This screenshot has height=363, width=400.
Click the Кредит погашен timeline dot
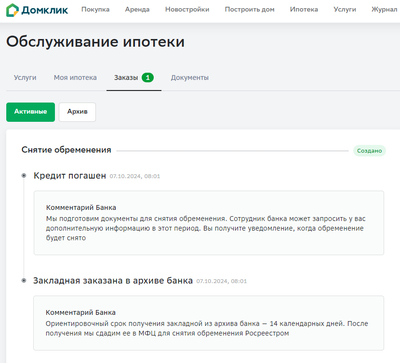(x=24, y=175)
